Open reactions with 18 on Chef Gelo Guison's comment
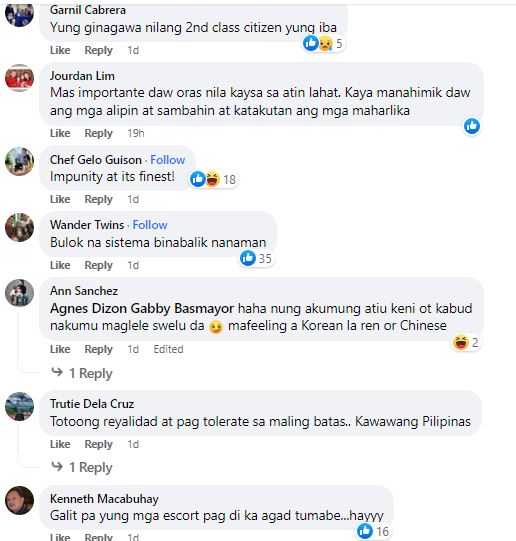The height and width of the screenshot is (541, 516). click(213, 179)
